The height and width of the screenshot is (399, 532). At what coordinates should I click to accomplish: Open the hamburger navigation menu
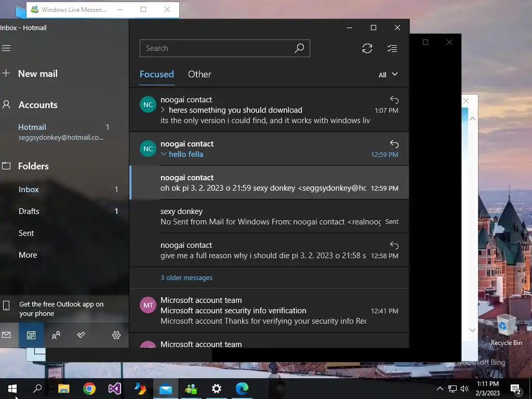pos(6,48)
